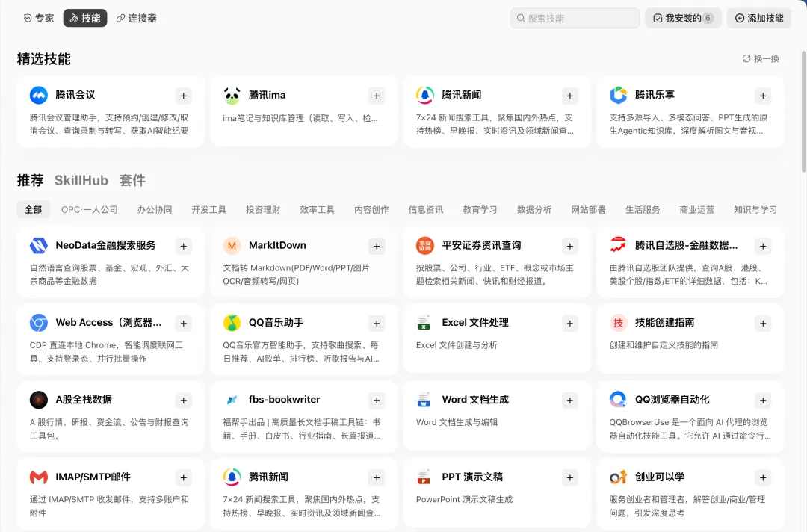Add Word 文档生成 with plus button

pyautogui.click(x=569, y=400)
